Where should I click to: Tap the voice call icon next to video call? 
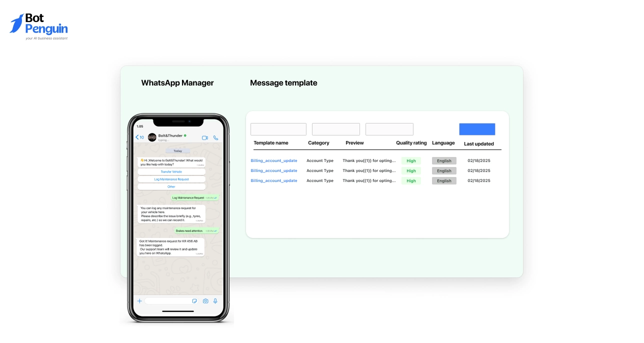[215, 137]
